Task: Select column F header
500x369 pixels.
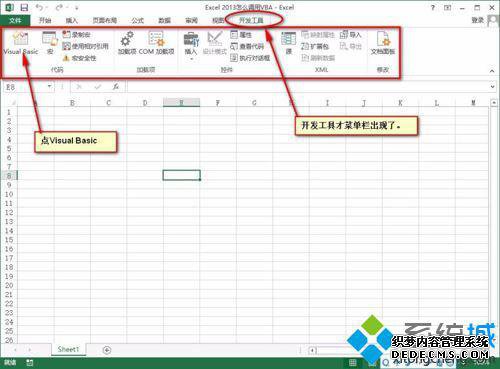Action: tap(218, 103)
